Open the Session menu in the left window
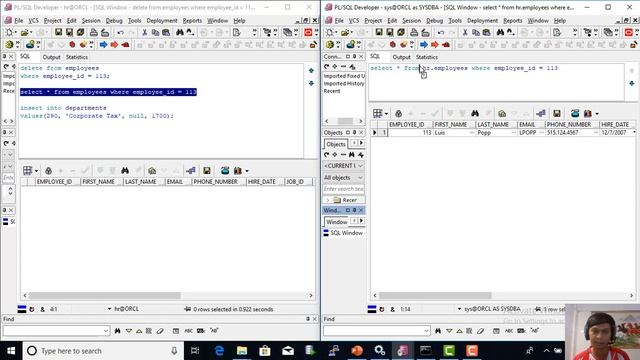The height and width of the screenshot is (360, 640). [x=91, y=20]
